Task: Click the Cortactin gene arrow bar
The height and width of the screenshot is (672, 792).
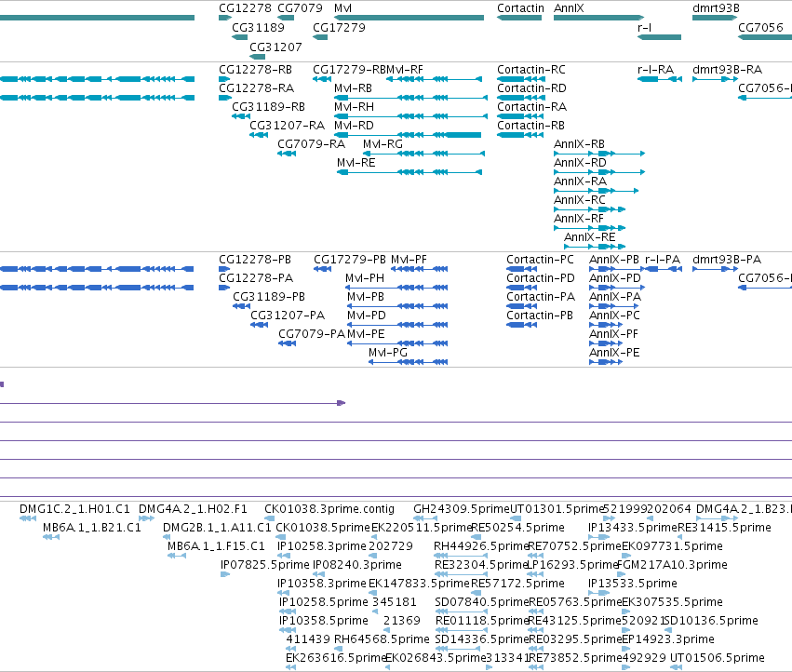Action: 519,18
